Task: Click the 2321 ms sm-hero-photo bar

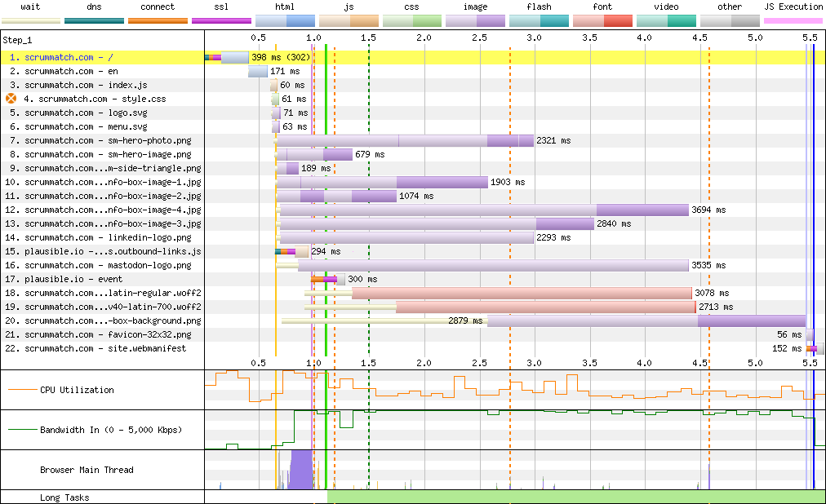Action: pyautogui.click(x=405, y=140)
